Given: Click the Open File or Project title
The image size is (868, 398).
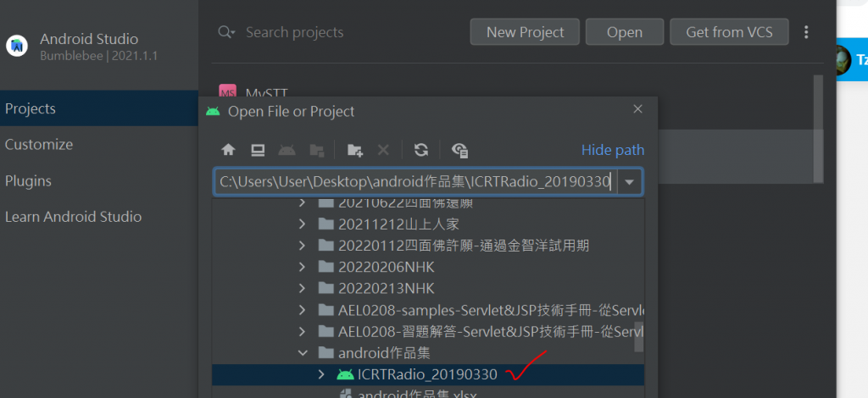Looking at the screenshot, I should click(x=292, y=111).
